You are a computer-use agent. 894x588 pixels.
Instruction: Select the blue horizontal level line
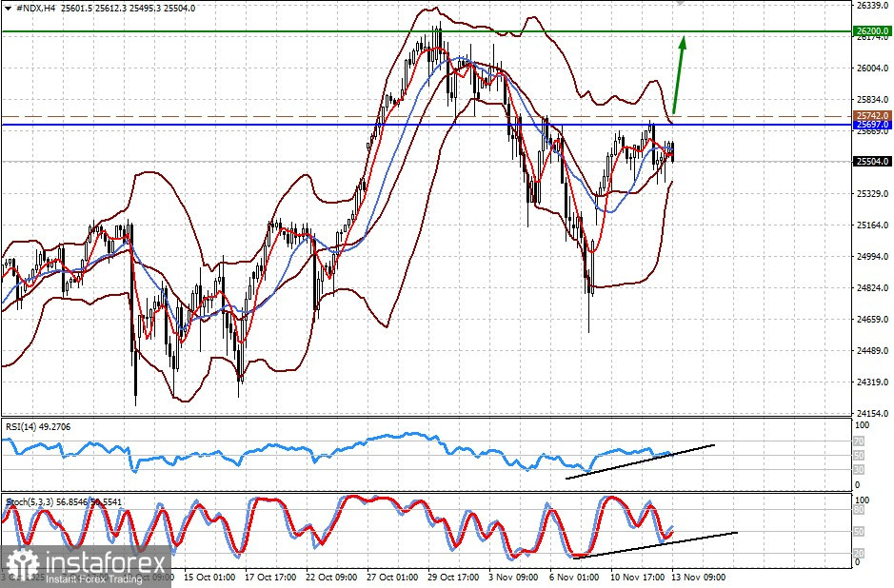tap(427, 125)
